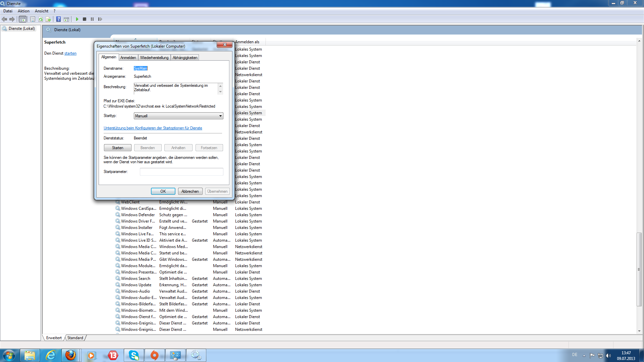Pause the service via toolbar icon
Screen dimensions: 644x362
click(92, 19)
